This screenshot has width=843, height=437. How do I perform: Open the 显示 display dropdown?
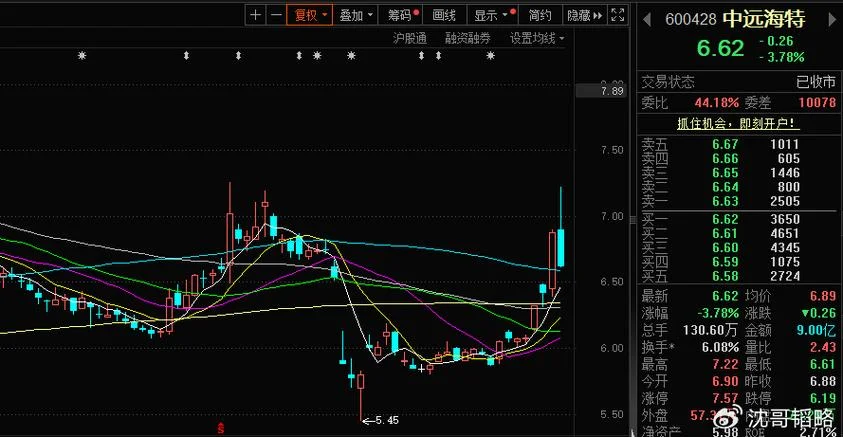click(x=492, y=15)
